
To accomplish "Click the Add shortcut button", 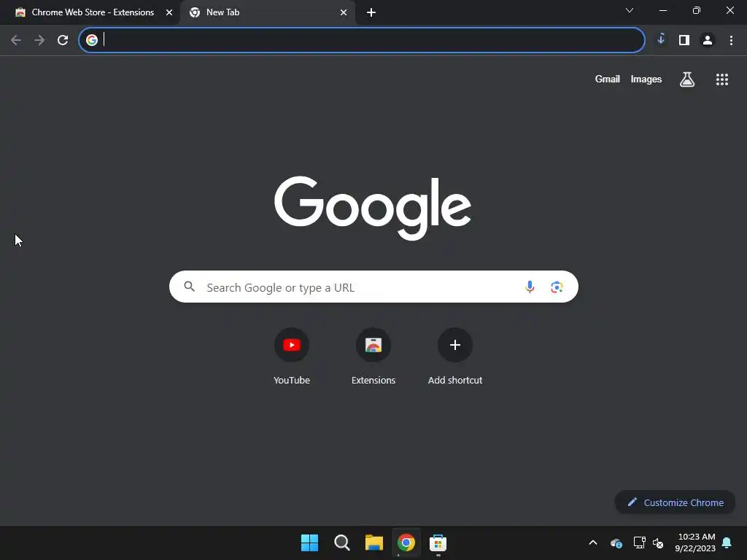I will pos(455,356).
